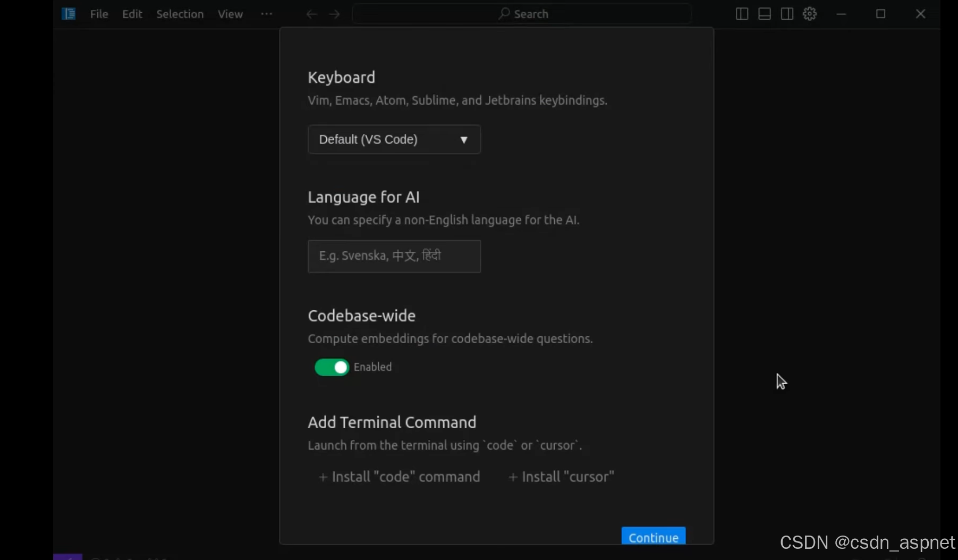The height and width of the screenshot is (560, 958).
Task: Open Default (VS Code) keybindings dropdown
Action: (394, 139)
